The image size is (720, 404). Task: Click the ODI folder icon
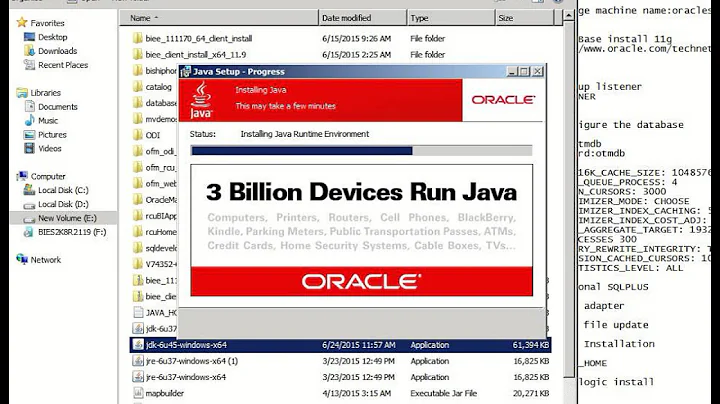138,135
